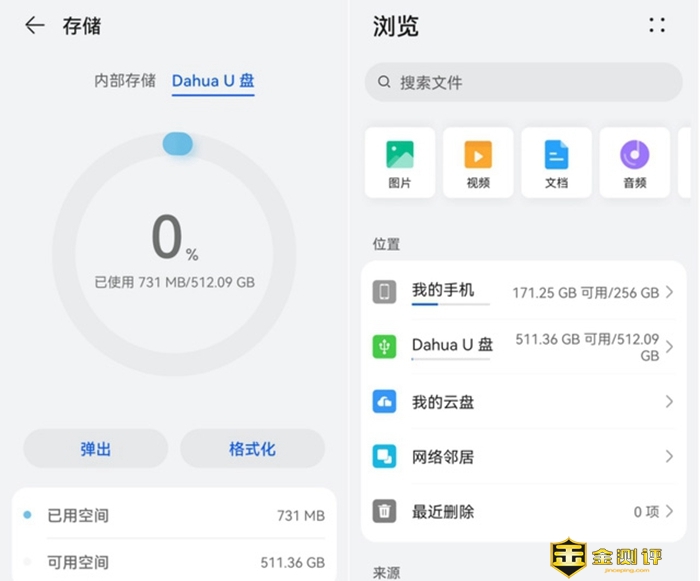Open the Documents (文档) category
This screenshot has height=581, width=700.
pos(556,163)
